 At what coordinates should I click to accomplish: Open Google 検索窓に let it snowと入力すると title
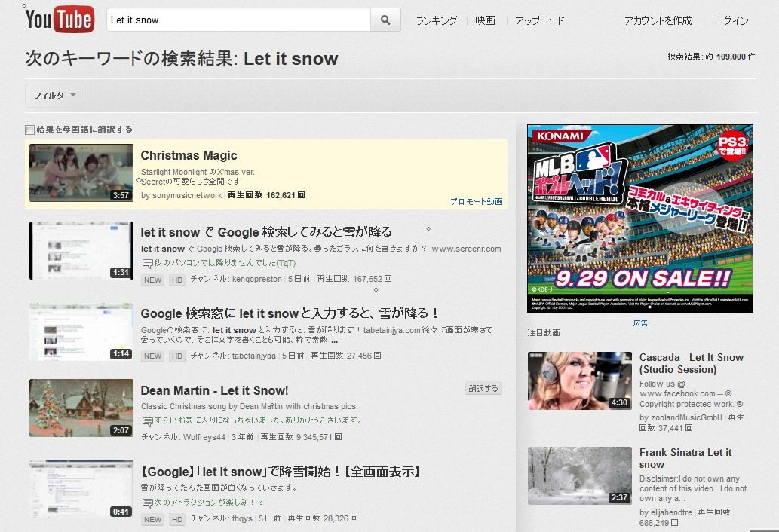pos(289,313)
